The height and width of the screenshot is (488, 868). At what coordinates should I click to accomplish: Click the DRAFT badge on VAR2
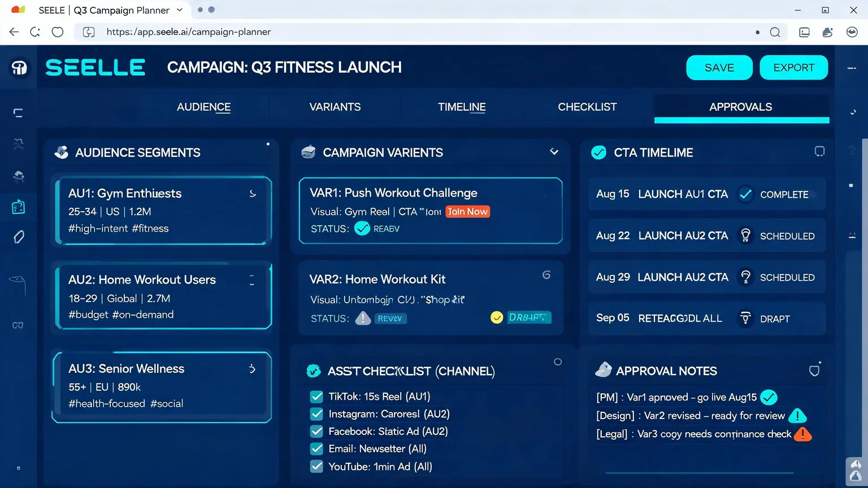coord(528,317)
